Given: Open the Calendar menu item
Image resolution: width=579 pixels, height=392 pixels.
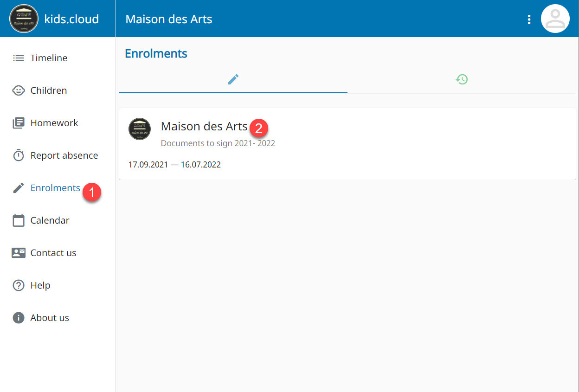Looking at the screenshot, I should (x=58, y=220).
